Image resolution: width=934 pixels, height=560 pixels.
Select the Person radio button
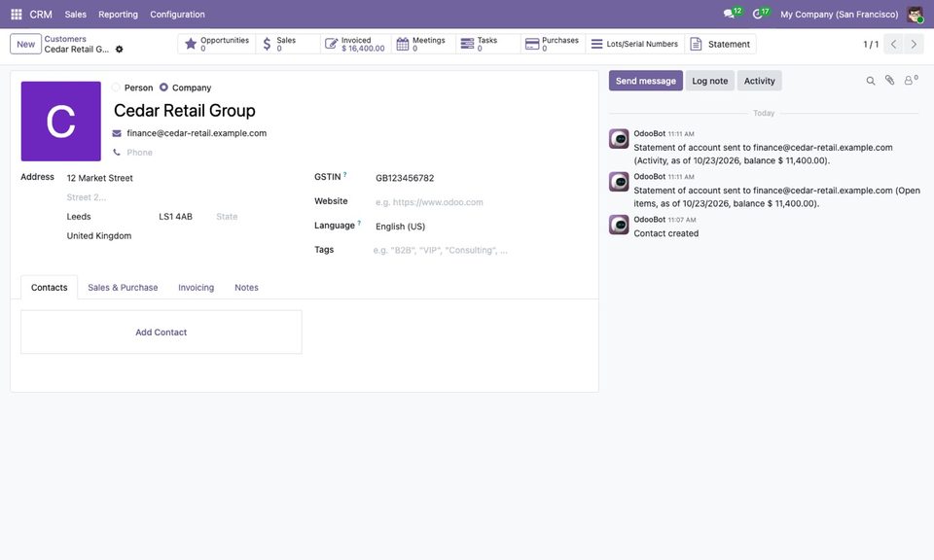116,87
